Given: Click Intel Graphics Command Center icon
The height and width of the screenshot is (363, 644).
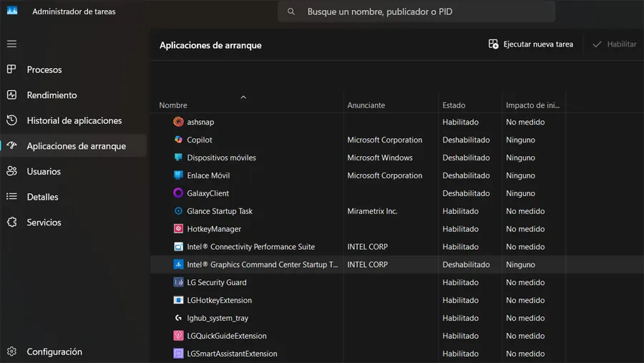Looking at the screenshot, I should (x=178, y=264).
